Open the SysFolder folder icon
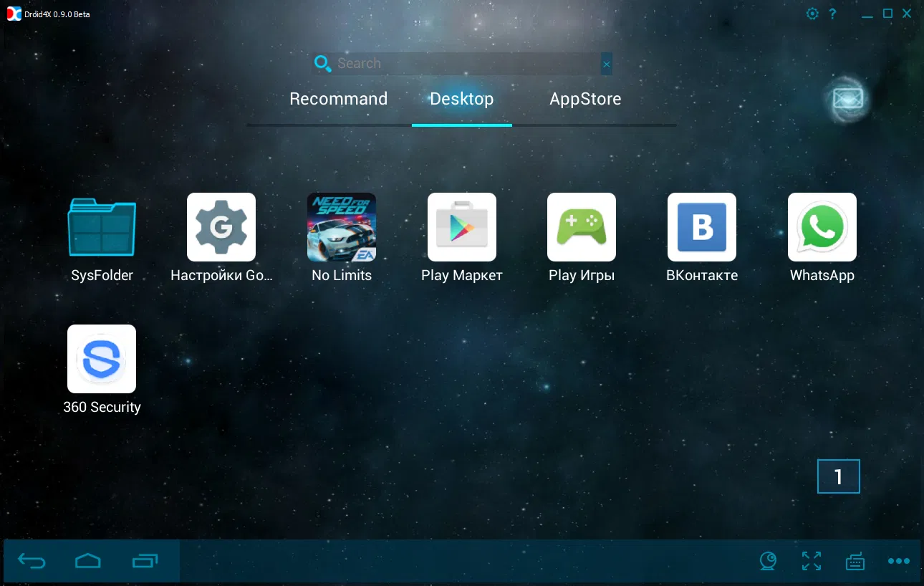 click(102, 227)
